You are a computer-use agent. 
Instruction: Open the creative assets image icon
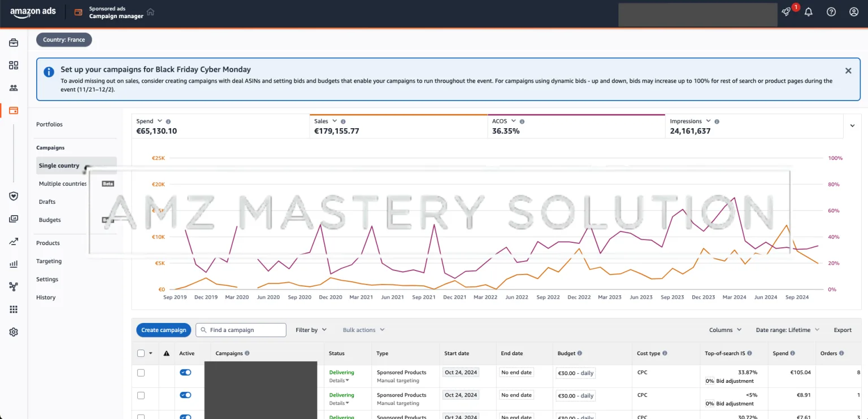point(14,219)
